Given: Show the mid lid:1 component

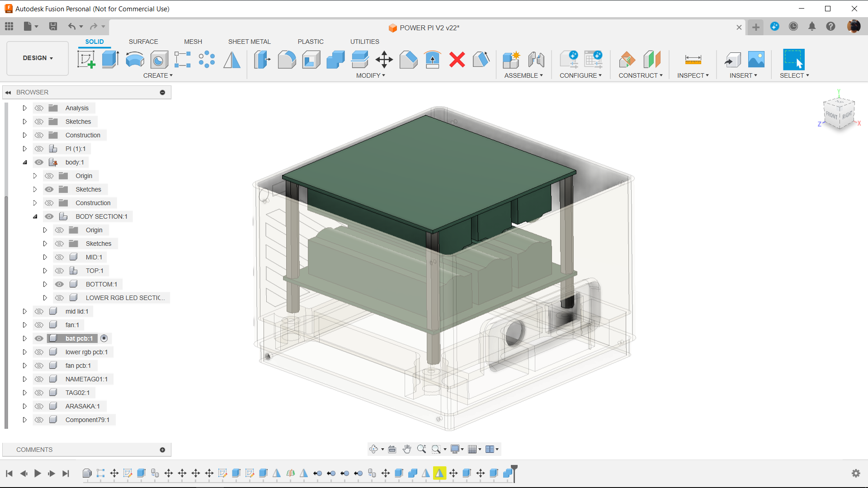Looking at the screenshot, I should (x=39, y=311).
